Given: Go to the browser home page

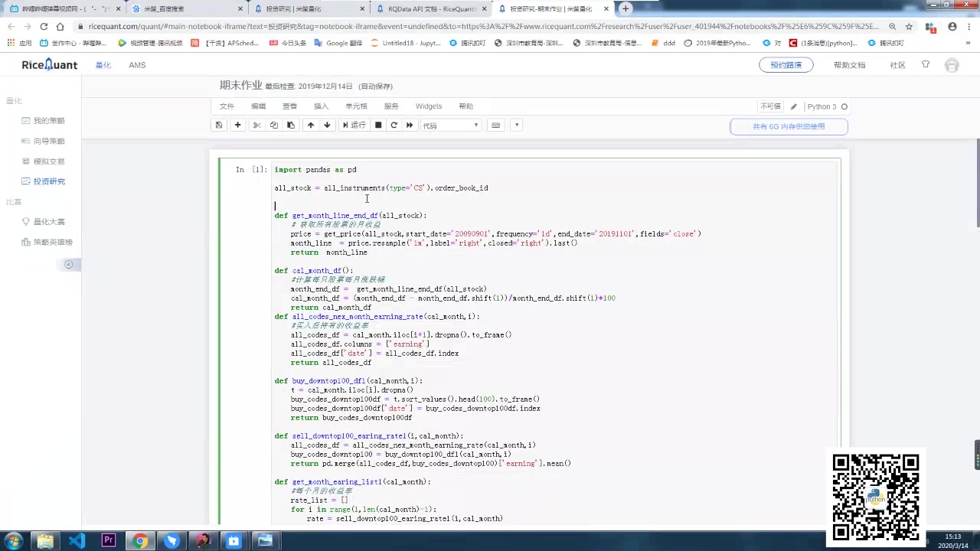Looking at the screenshot, I should click(60, 26).
